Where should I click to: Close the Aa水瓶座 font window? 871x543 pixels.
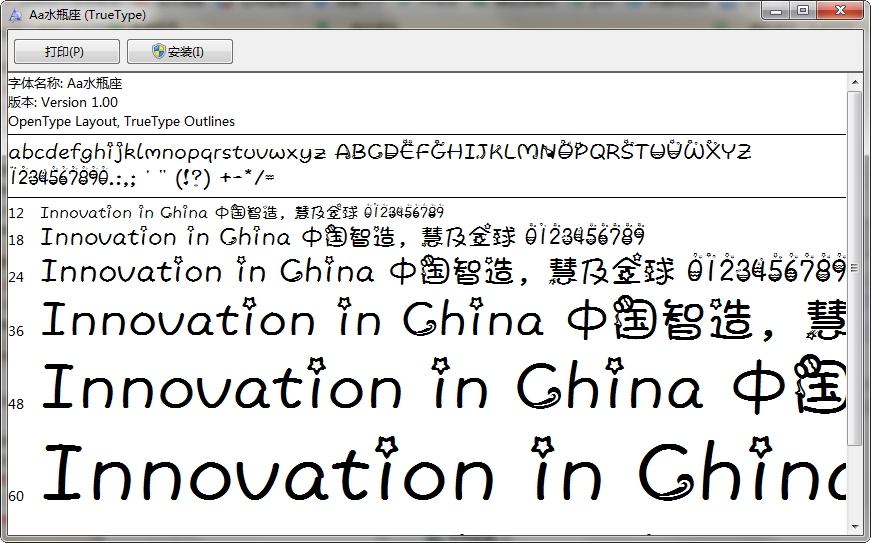841,10
